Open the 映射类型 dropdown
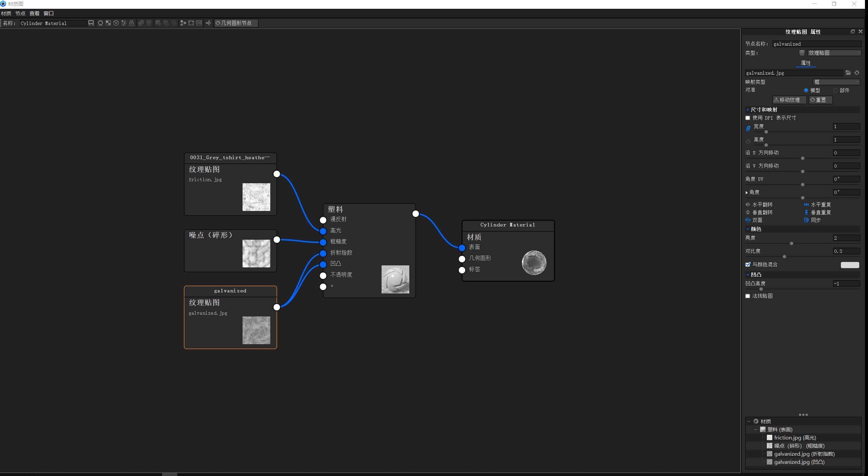Viewport: 868px width, 476px height. tap(836, 82)
